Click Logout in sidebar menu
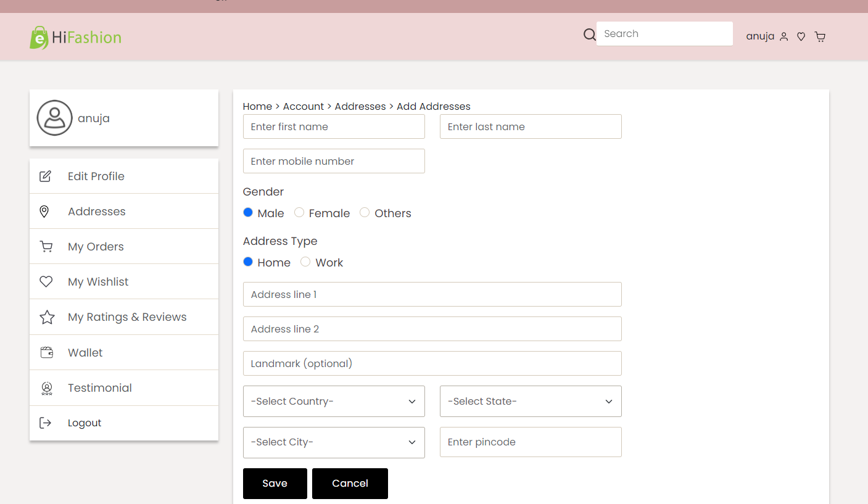 (124, 423)
